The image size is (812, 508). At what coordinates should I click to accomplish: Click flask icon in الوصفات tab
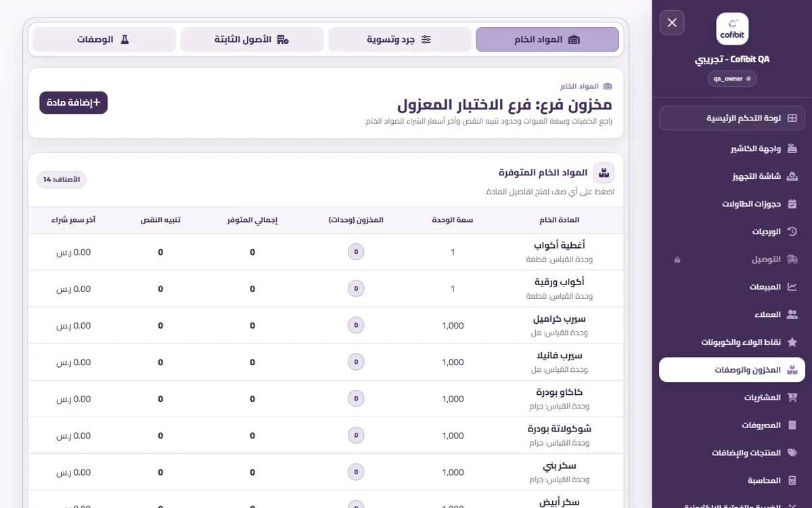[x=125, y=40]
